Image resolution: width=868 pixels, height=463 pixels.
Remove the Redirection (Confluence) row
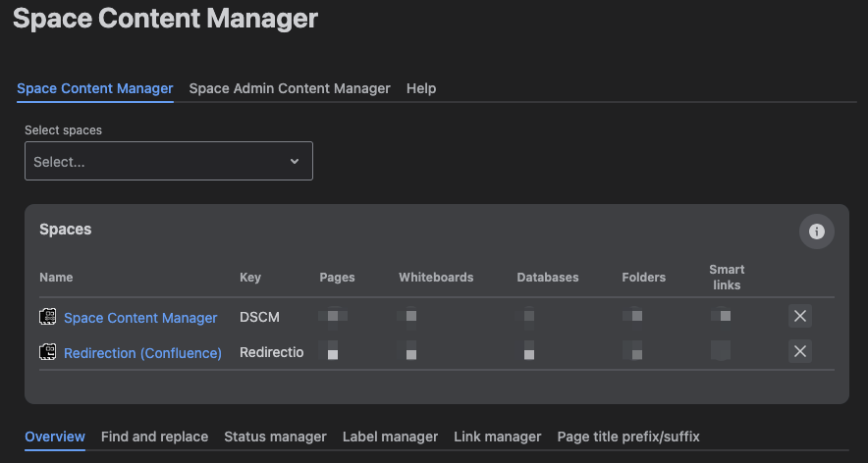click(x=800, y=351)
